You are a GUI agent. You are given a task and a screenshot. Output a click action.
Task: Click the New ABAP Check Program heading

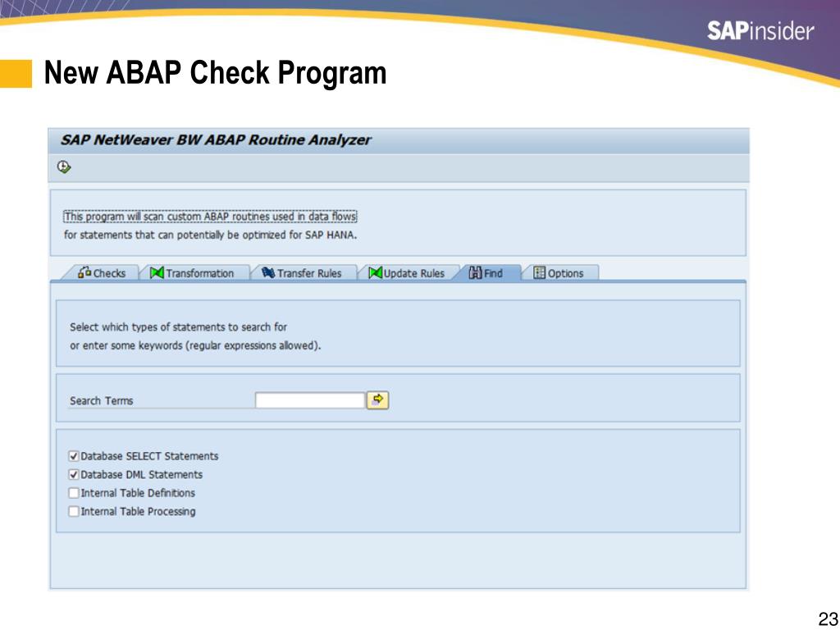(x=216, y=72)
